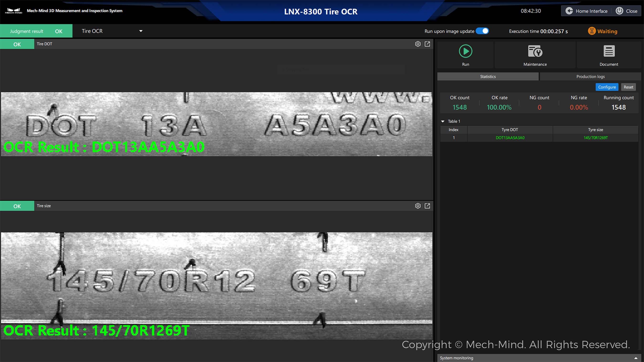This screenshot has height=362, width=644.
Task: Select the DOT13AA5A3A0 table cell
Action: [x=510, y=138]
